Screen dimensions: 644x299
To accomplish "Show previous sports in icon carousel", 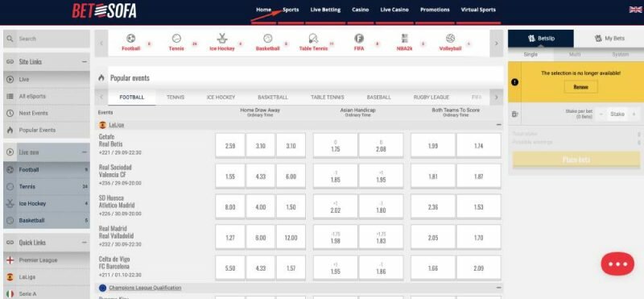I will coord(101,44).
